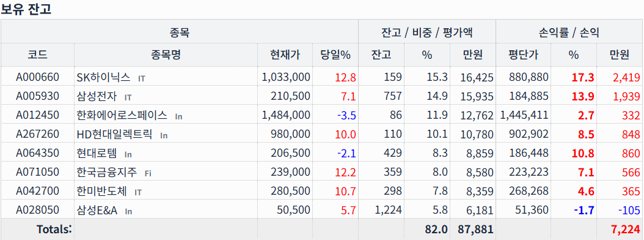
Task: Select stock code A028050
Action: point(37,210)
